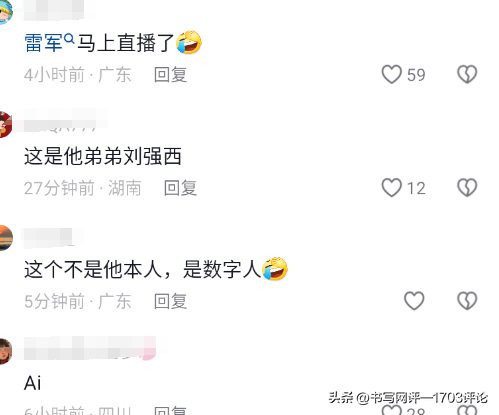
Task: Open avatar of the 刘强西 commenter
Action: [6, 125]
